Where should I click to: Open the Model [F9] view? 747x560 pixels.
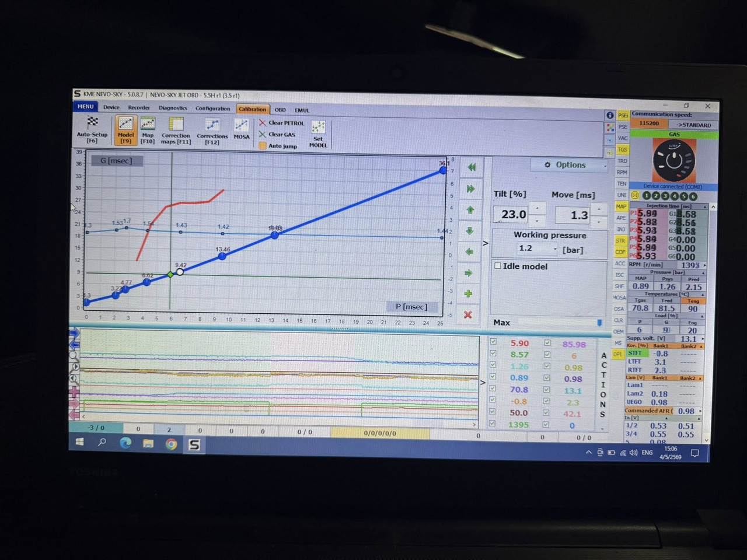point(125,129)
